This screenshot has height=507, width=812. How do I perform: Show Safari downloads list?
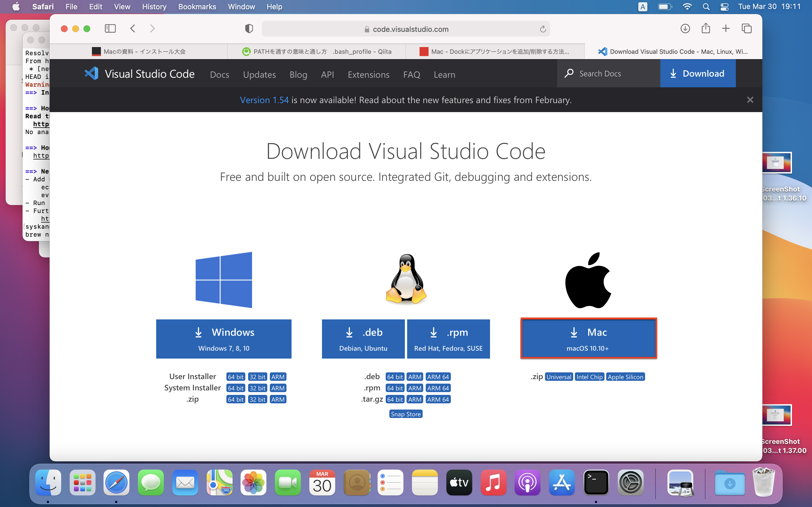(685, 28)
